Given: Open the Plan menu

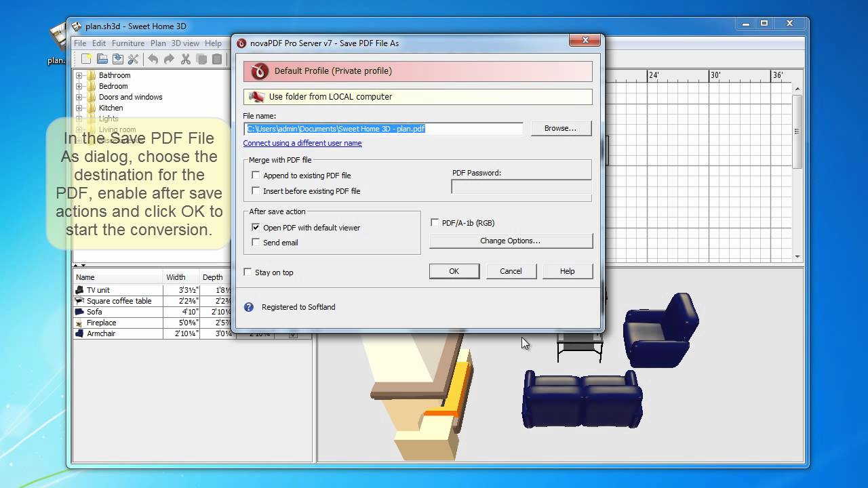Looking at the screenshot, I should [x=158, y=43].
